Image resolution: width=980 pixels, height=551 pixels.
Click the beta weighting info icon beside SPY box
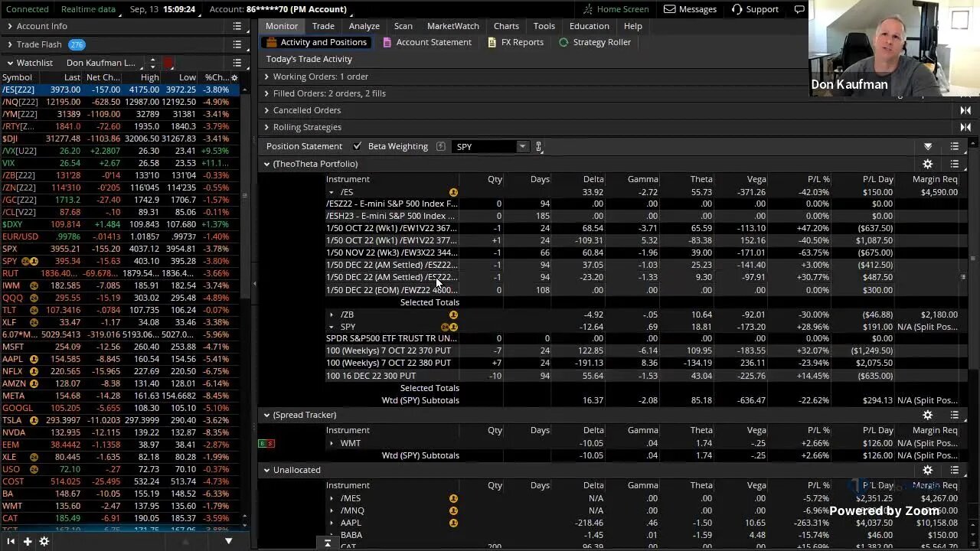coord(440,146)
